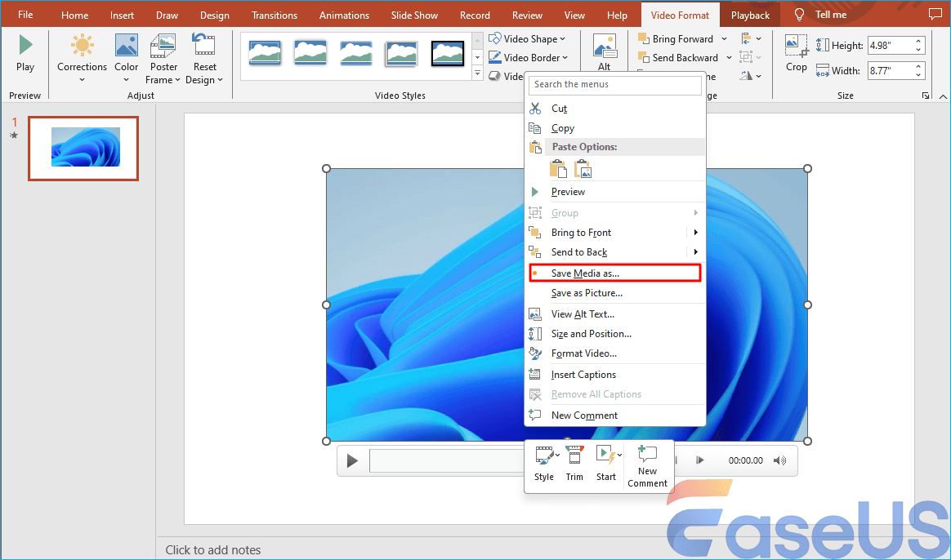Image resolution: width=951 pixels, height=560 pixels.
Task: Open the Size group dialog launcher
Action: coord(926,96)
